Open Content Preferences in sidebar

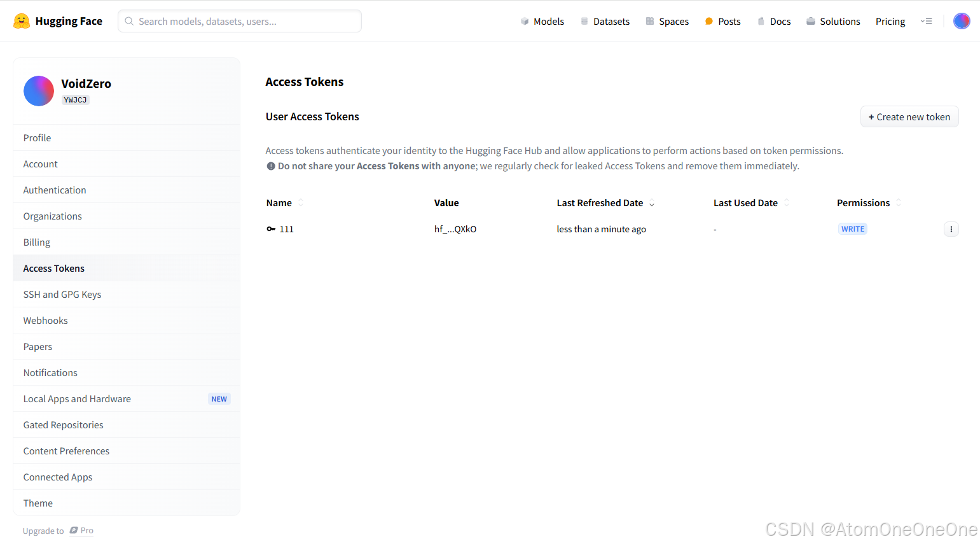[x=127, y=451]
